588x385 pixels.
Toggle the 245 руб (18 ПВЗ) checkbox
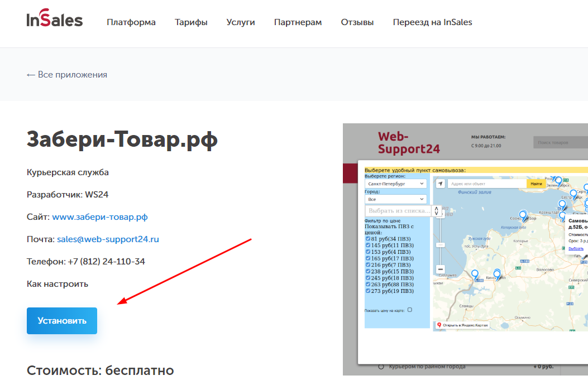pos(368,278)
